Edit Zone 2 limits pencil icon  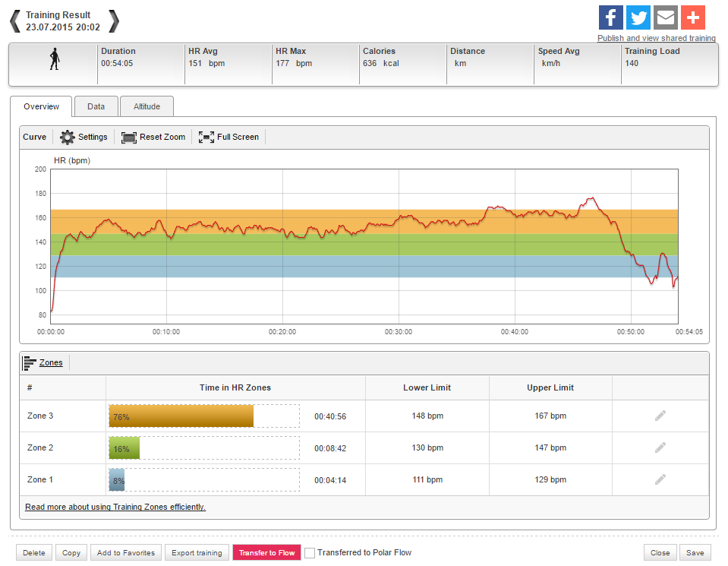pos(660,447)
